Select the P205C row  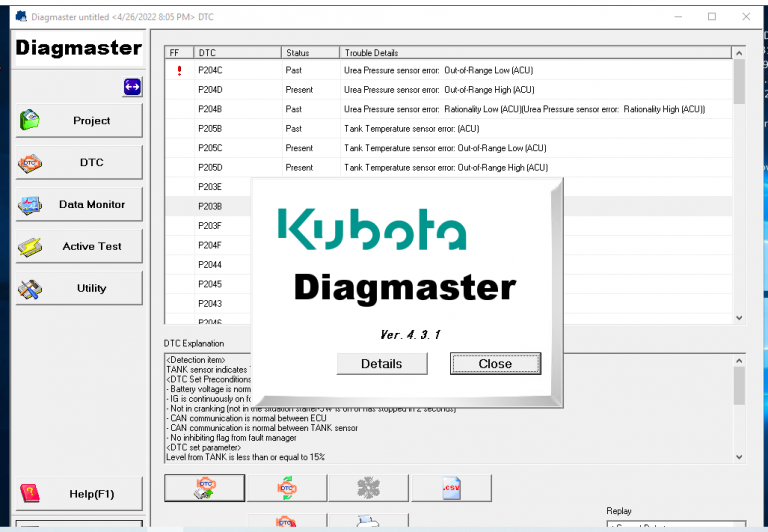[x=449, y=148]
